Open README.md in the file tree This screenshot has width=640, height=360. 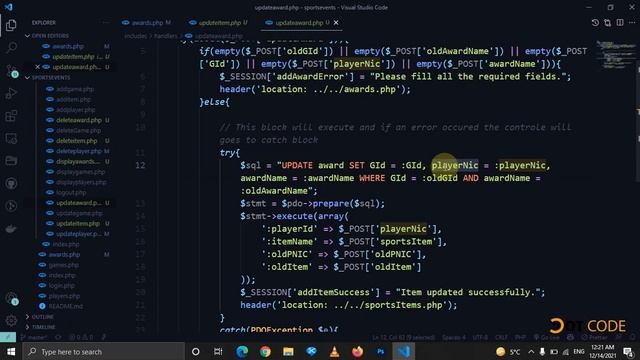click(x=65, y=306)
